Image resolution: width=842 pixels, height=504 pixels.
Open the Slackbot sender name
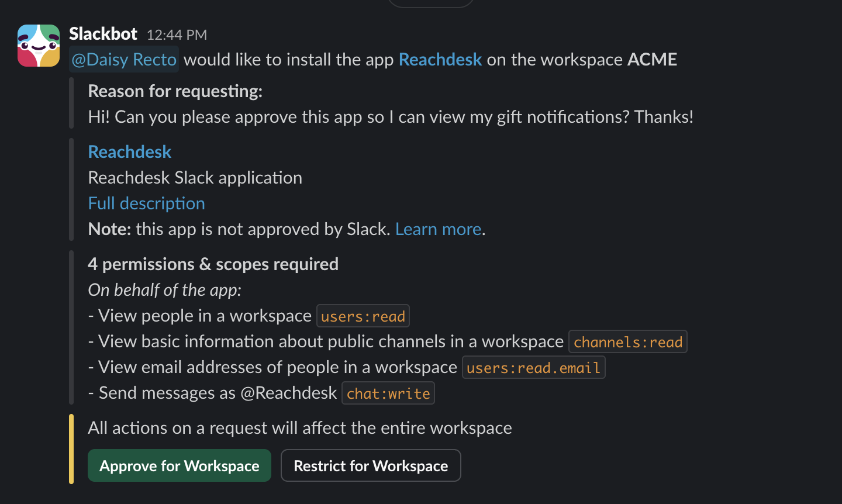coord(103,34)
